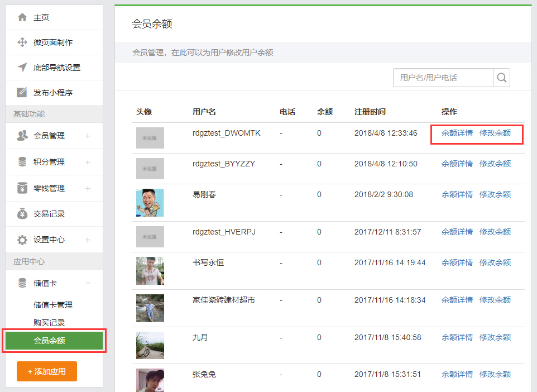Image resolution: width=537 pixels, height=392 pixels.
Task: Click 修改余额 for rdgztest_HVERPJ
Action: click(495, 232)
